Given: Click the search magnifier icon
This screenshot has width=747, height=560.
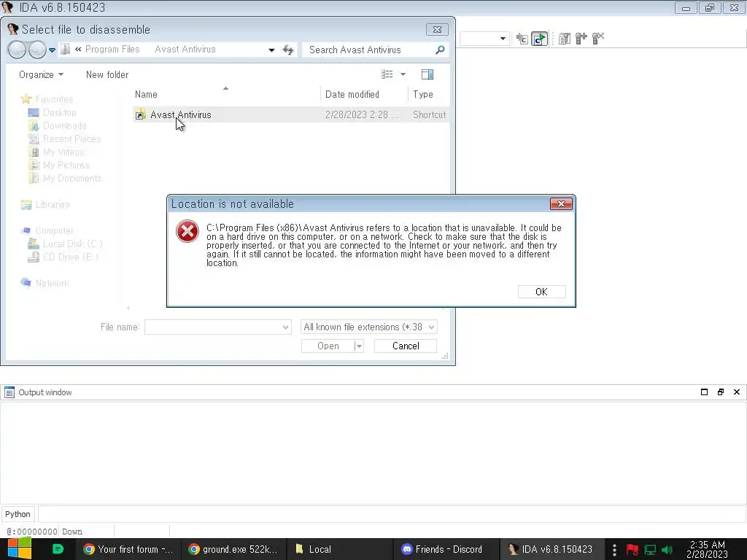Looking at the screenshot, I should [440, 50].
